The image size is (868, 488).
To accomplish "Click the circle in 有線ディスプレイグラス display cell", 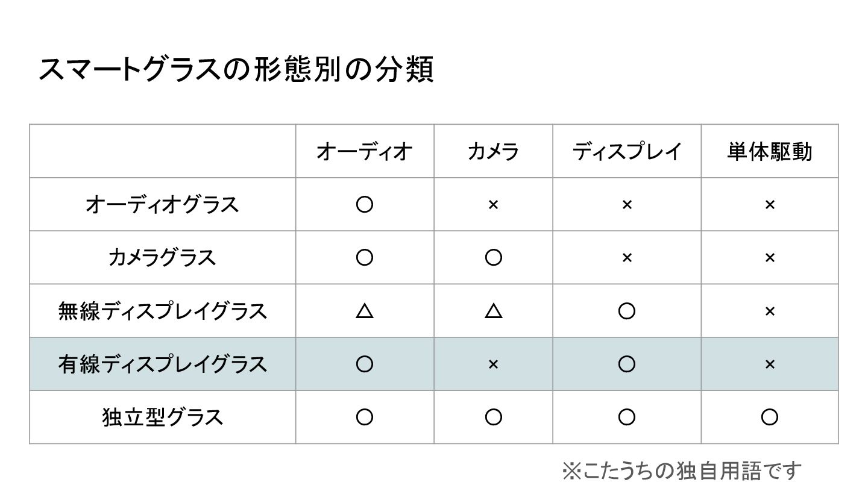I will [627, 364].
